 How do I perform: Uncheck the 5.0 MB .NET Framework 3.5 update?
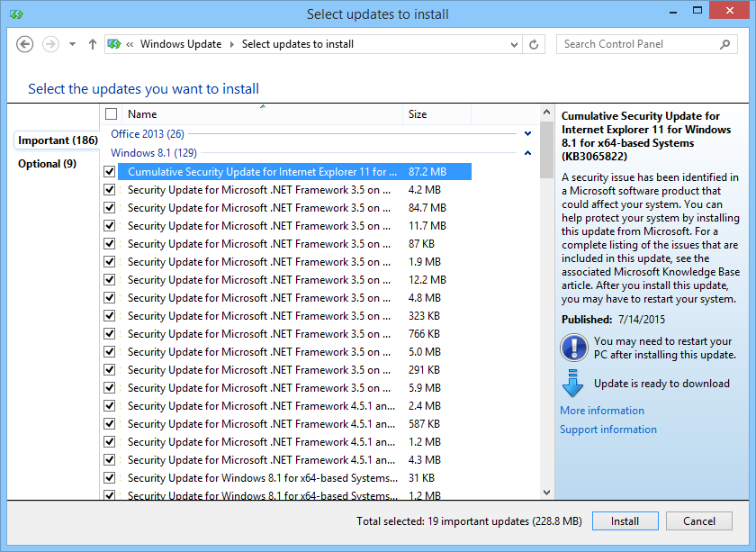pos(110,352)
